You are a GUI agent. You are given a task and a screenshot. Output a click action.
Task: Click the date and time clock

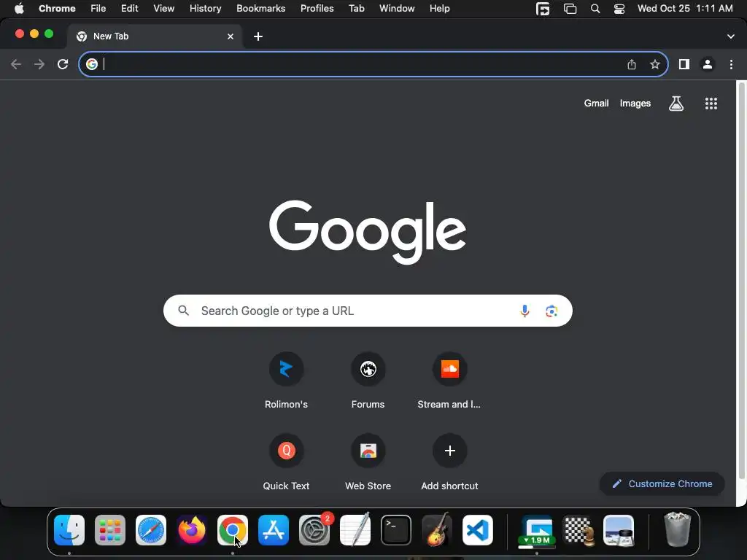pos(684,9)
